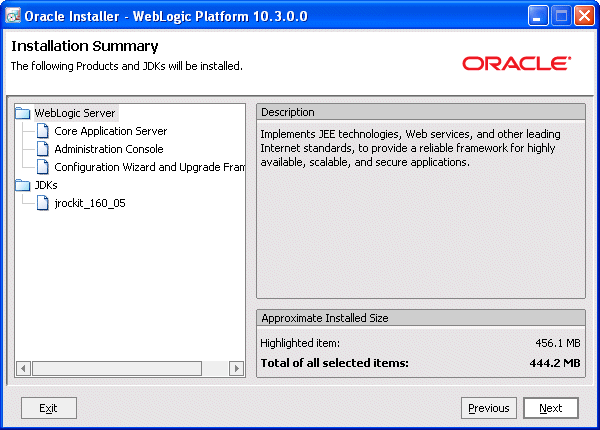Click the tree's scroll right arrow
Image resolution: width=600 pixels, height=430 pixels.
(x=236, y=368)
